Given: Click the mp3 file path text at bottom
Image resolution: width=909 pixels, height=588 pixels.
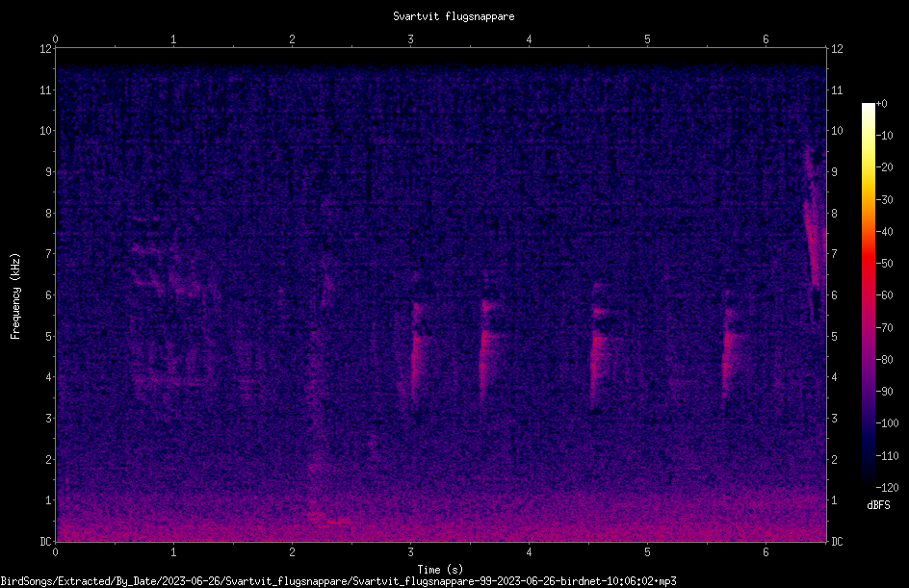Looking at the screenshot, I should [x=339, y=581].
